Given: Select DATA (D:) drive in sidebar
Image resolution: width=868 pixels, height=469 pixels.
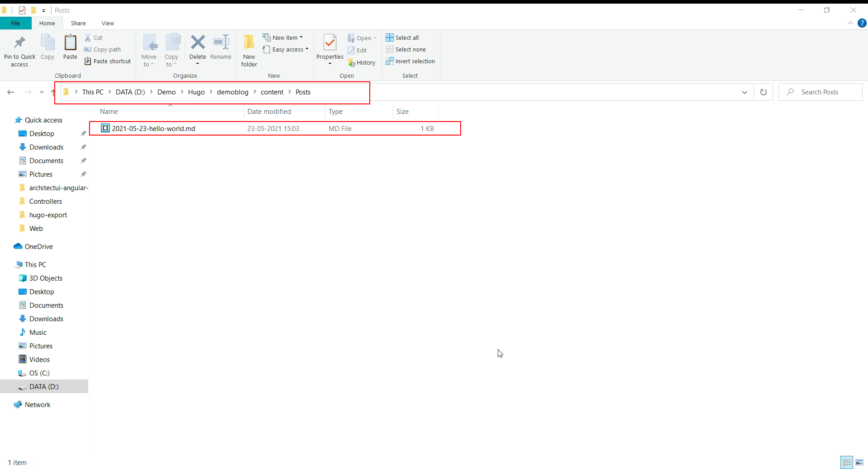Looking at the screenshot, I should click(x=44, y=386).
